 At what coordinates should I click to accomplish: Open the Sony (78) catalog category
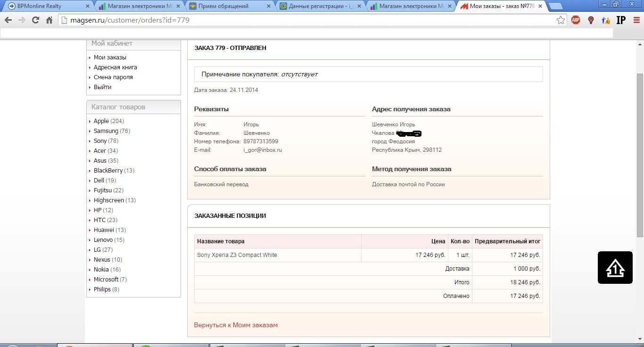(106, 141)
